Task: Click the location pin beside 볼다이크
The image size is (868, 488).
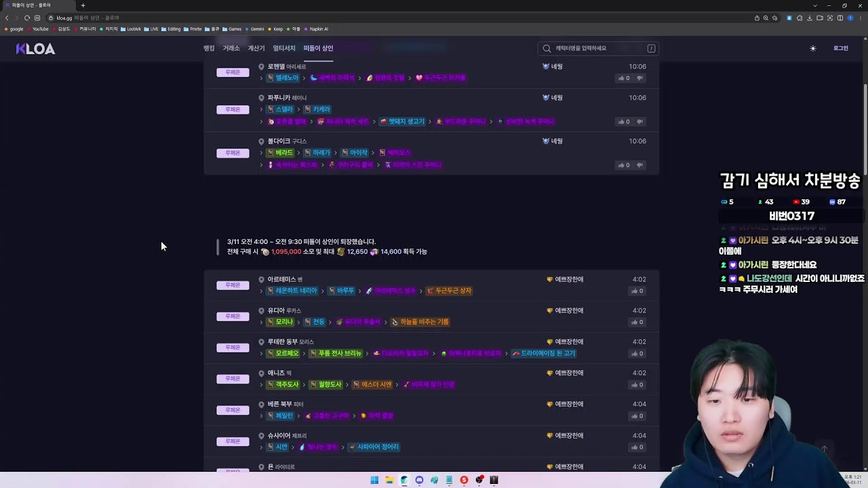Action: [261, 141]
